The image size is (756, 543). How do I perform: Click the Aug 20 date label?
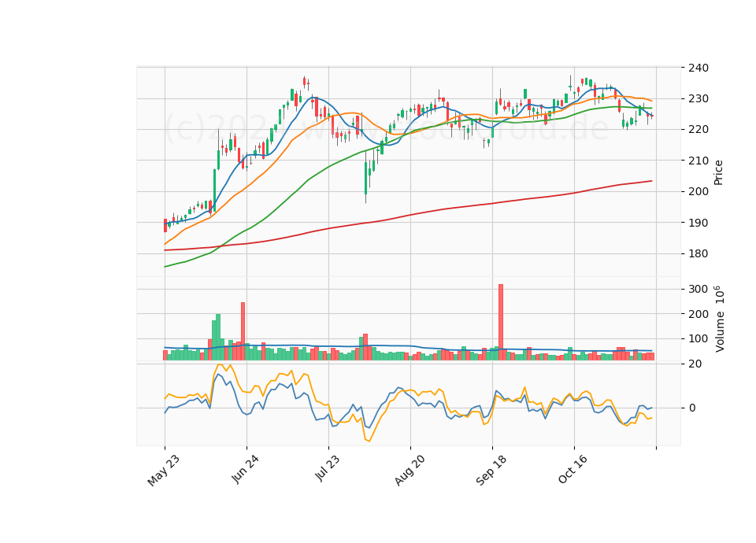(x=409, y=470)
